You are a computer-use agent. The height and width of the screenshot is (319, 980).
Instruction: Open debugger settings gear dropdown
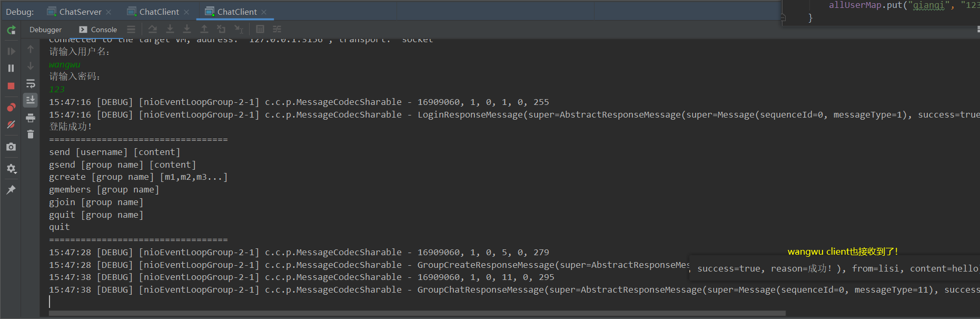11,169
